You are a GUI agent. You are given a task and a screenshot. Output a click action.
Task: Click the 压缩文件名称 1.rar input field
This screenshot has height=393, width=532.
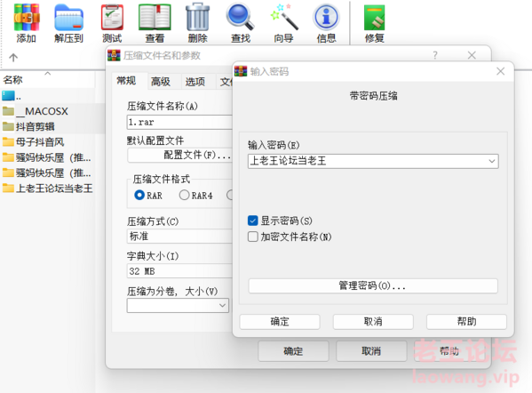(179, 122)
